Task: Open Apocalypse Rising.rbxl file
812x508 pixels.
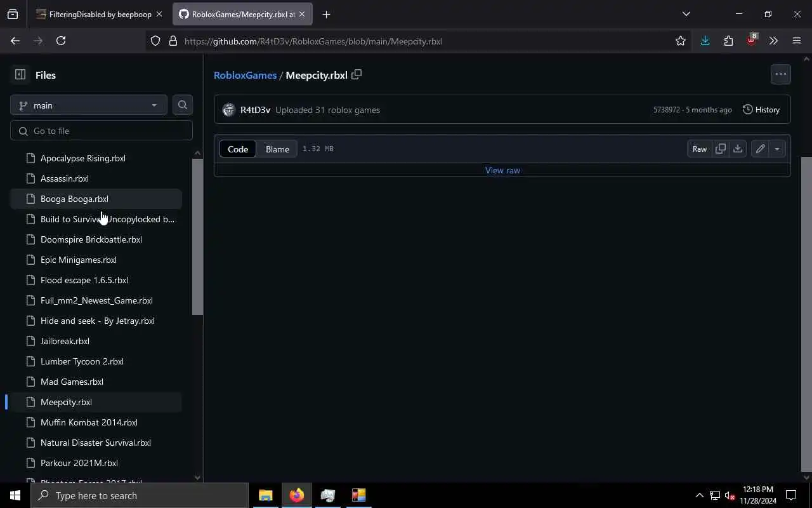Action: [x=96, y=158]
